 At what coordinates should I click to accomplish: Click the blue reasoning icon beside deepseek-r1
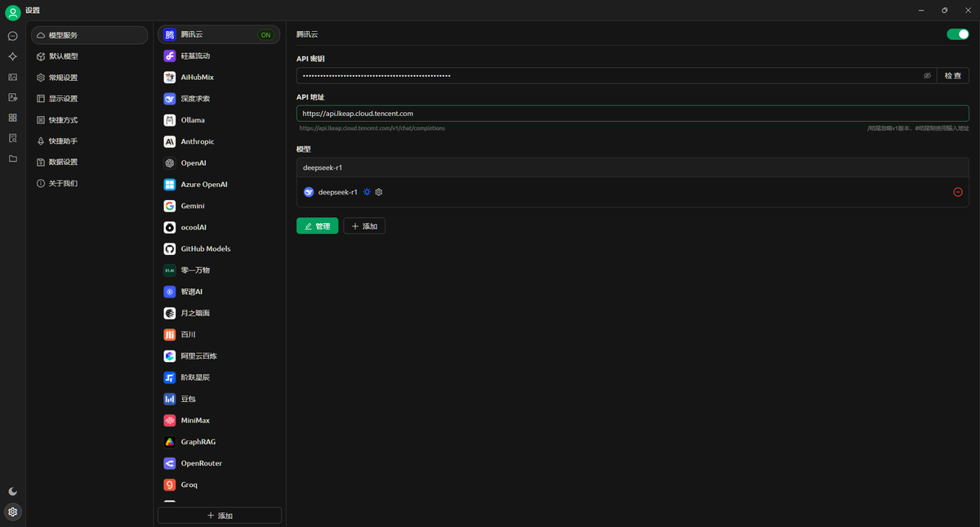coord(367,192)
